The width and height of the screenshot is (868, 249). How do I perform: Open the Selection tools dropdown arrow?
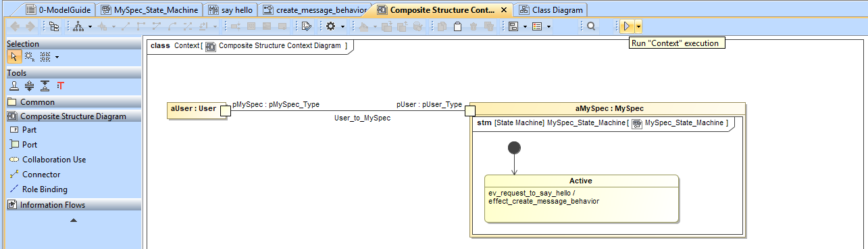coord(57,57)
